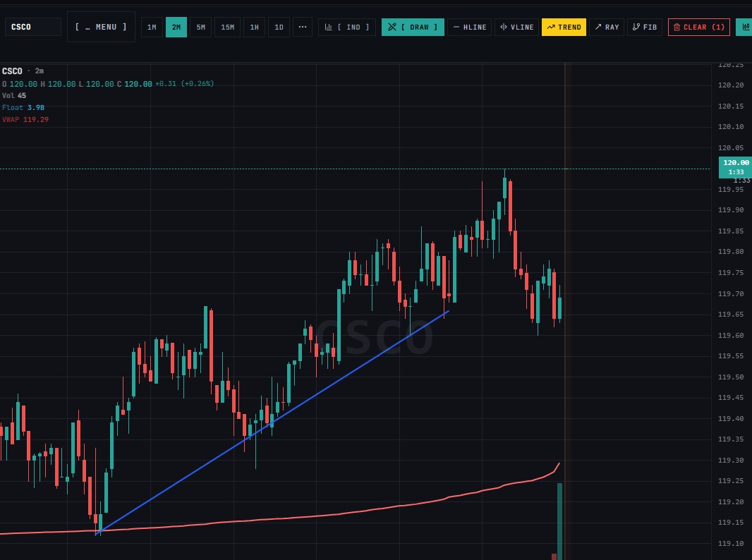Select the 15M timeframe
Viewport: 752px width, 560px height.
tap(227, 27)
